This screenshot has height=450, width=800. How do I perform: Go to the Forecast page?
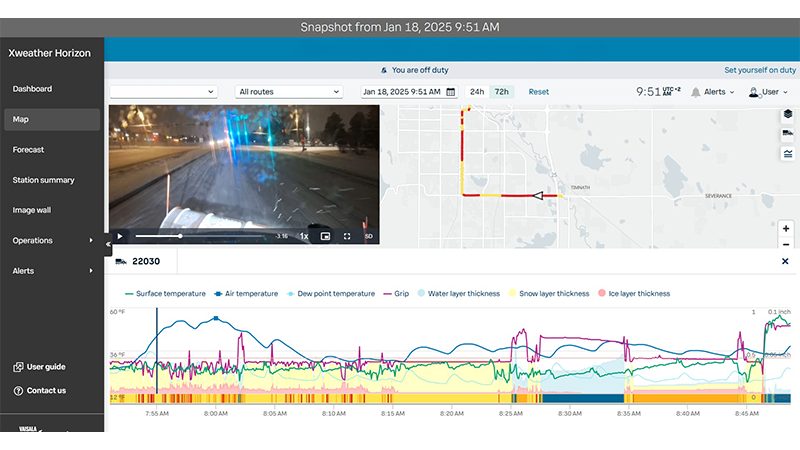pos(28,149)
